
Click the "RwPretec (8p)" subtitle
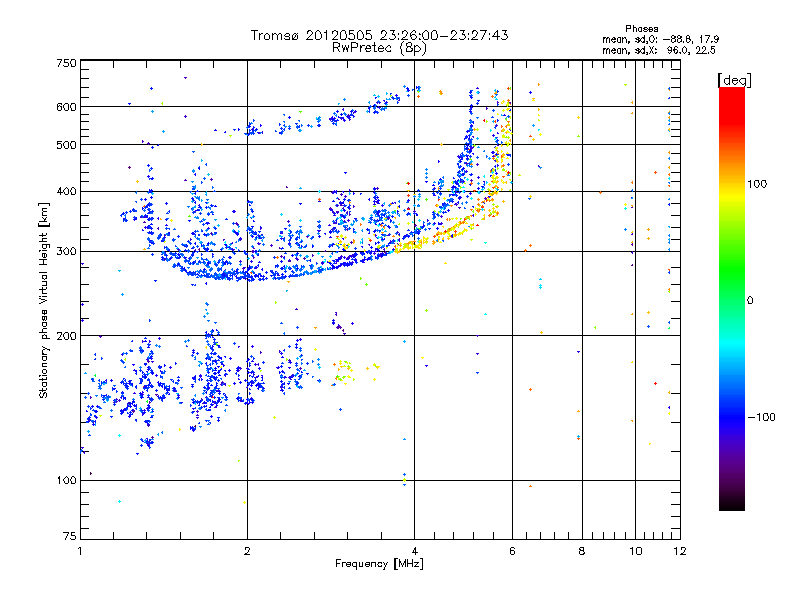coord(379,48)
